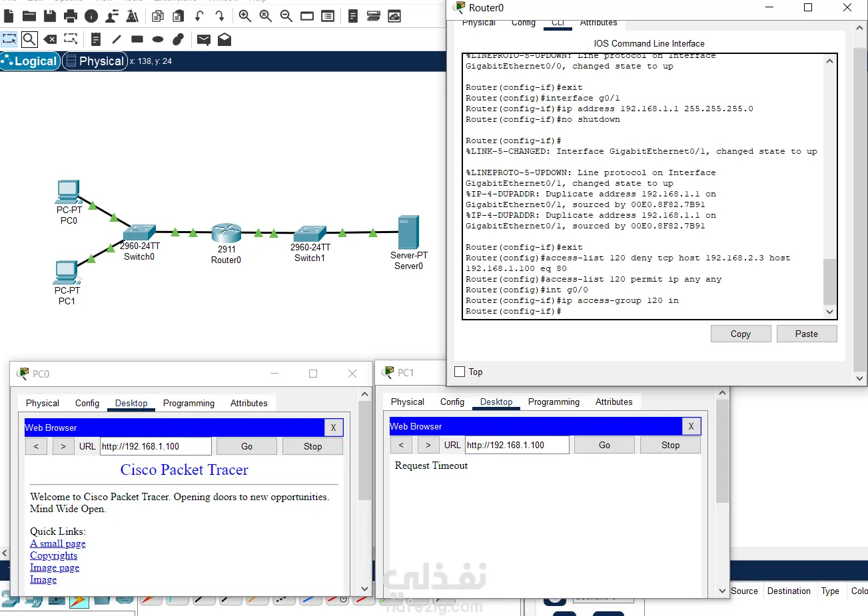
Task: Click the Redo arrow icon
Action: 220,16
